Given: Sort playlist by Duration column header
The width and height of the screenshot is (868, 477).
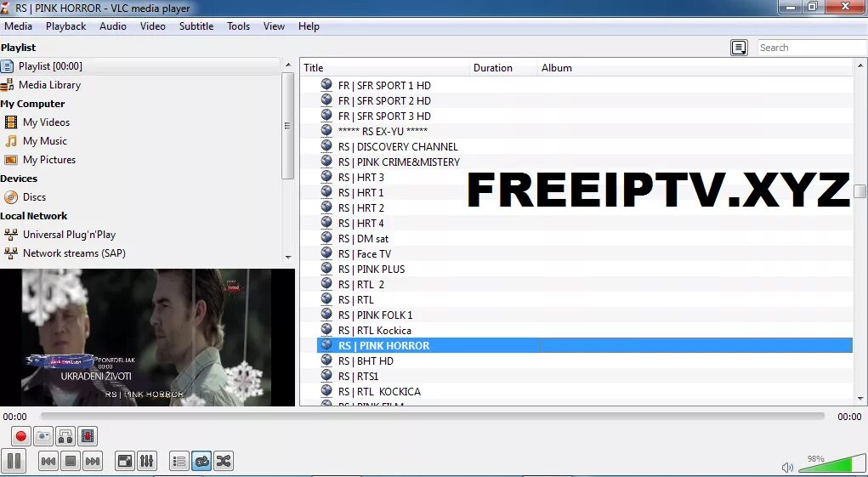Looking at the screenshot, I should pyautogui.click(x=504, y=67).
